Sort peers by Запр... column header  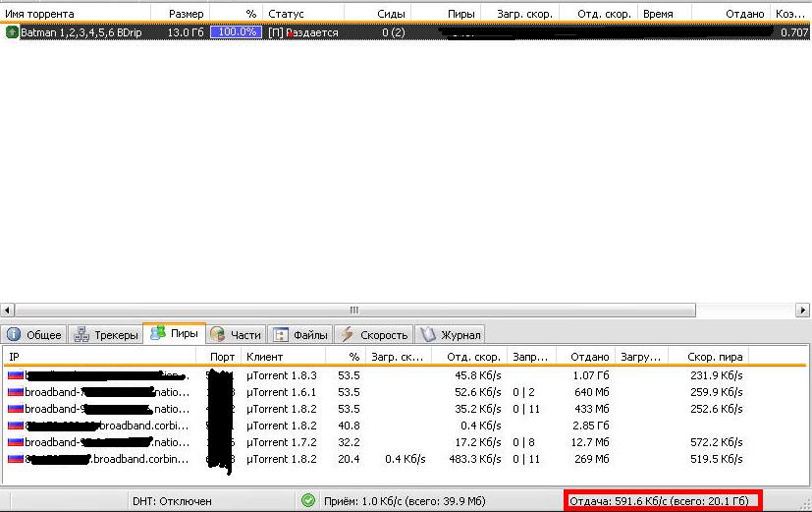531,357
